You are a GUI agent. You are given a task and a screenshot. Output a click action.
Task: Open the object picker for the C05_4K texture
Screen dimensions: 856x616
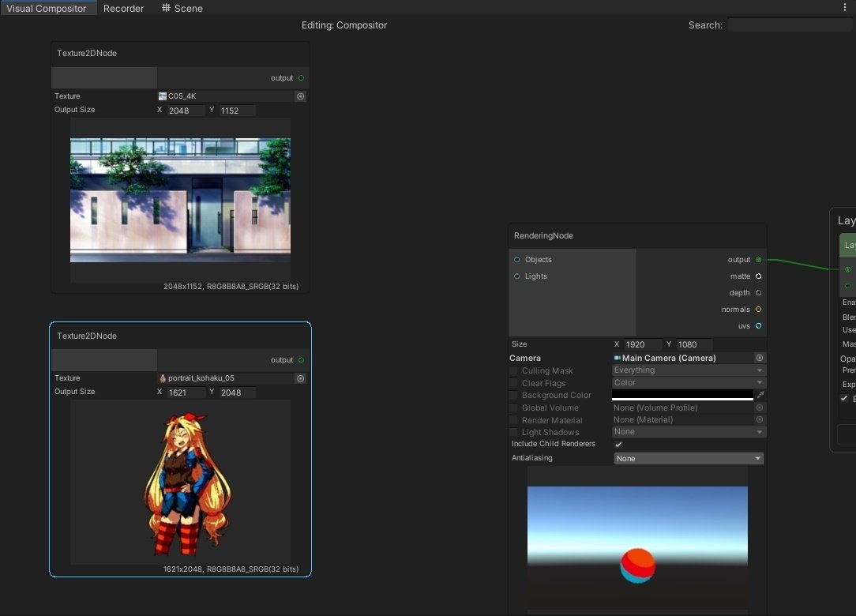coord(300,96)
